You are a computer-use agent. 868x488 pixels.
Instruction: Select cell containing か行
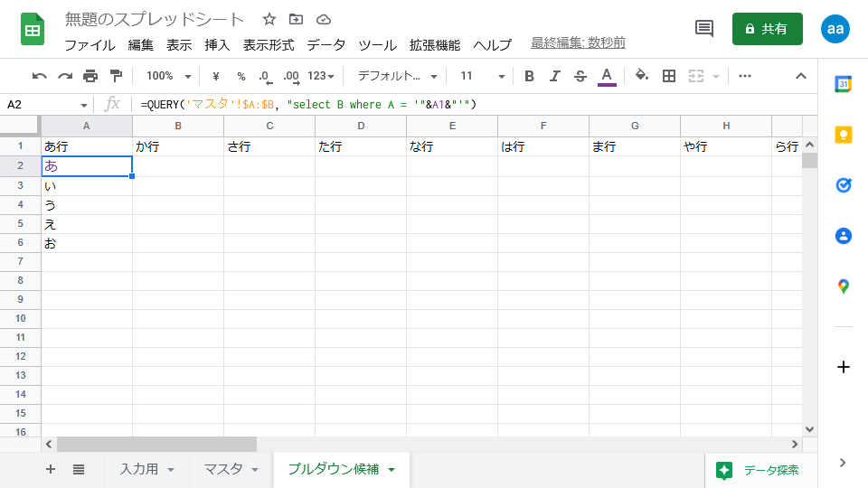[178, 146]
